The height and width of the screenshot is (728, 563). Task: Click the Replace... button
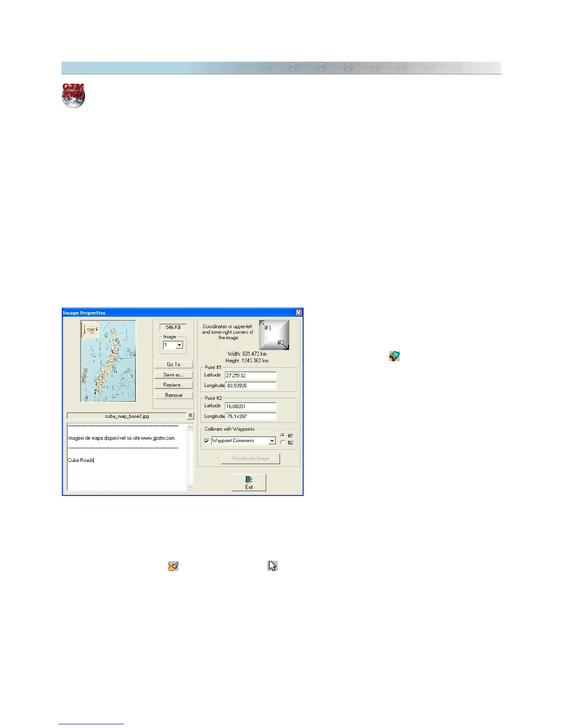point(173,385)
